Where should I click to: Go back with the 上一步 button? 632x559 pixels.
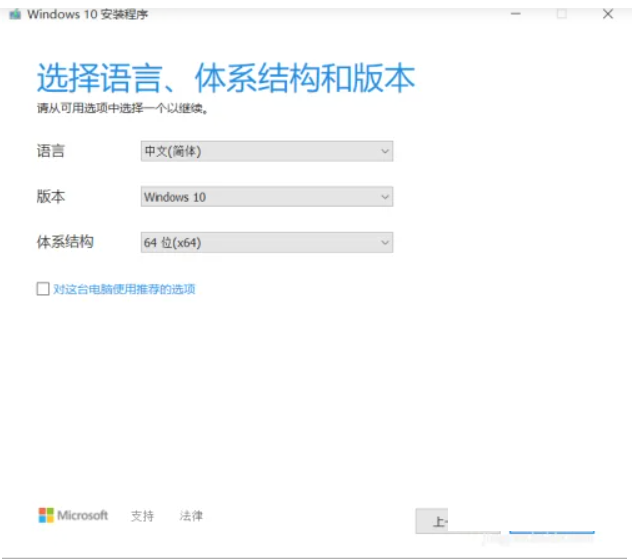pyautogui.click(x=457, y=521)
